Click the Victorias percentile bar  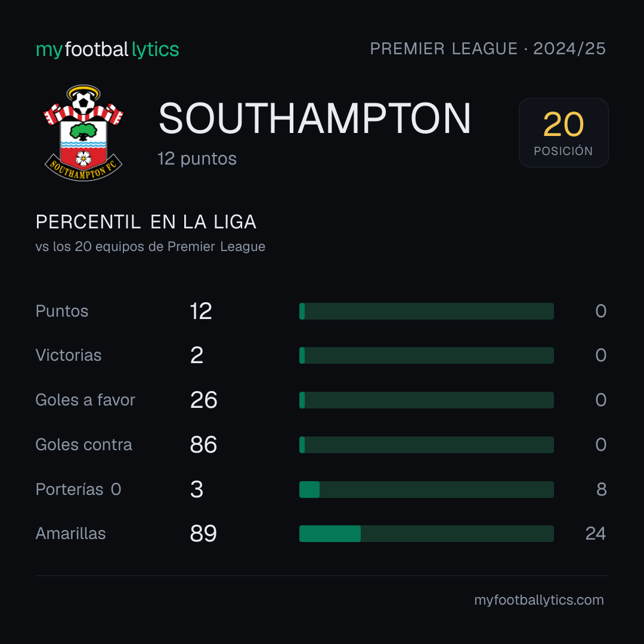pyautogui.click(x=426, y=355)
